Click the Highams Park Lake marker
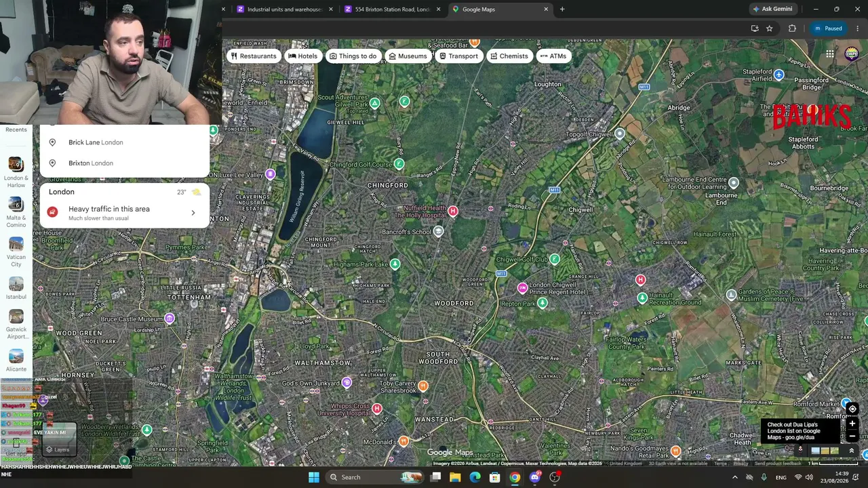868x488 pixels. tap(395, 264)
